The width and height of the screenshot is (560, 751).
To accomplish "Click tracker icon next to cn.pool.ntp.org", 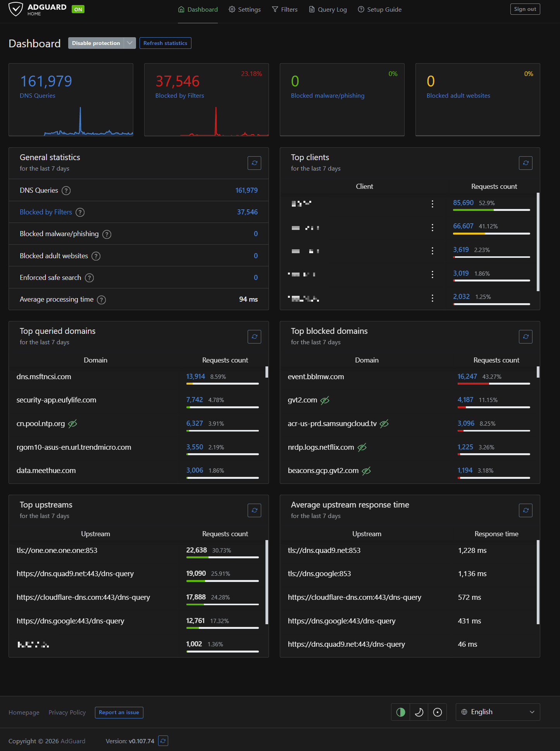I will (72, 424).
